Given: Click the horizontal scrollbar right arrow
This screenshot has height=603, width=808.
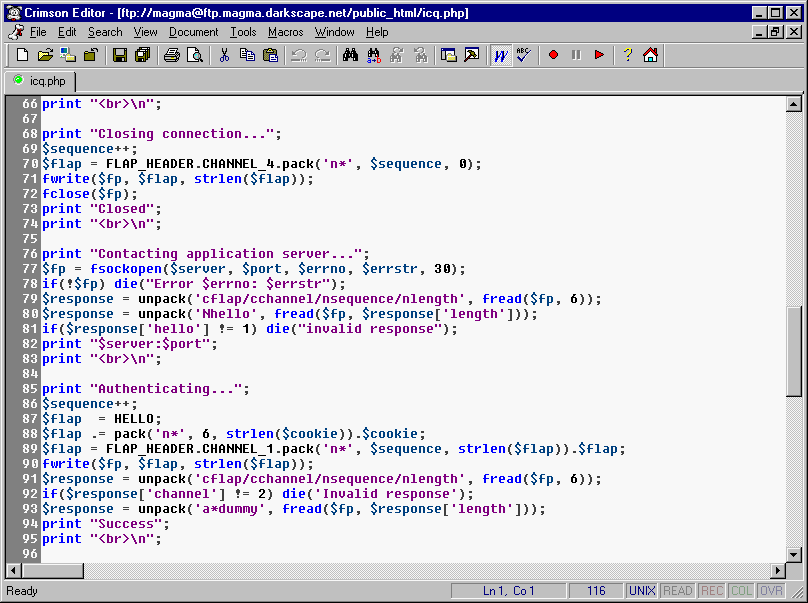Looking at the screenshot, I should pos(778,571).
